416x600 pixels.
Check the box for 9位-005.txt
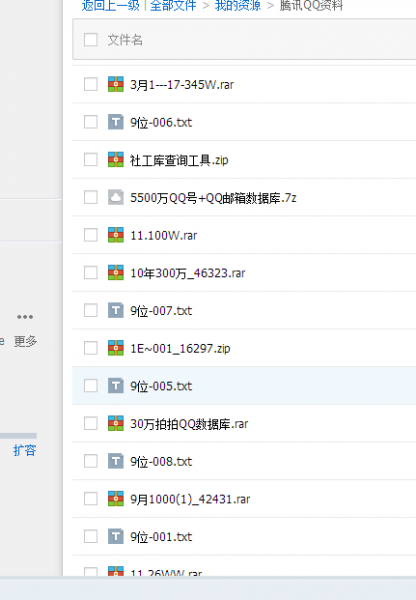[x=91, y=385]
